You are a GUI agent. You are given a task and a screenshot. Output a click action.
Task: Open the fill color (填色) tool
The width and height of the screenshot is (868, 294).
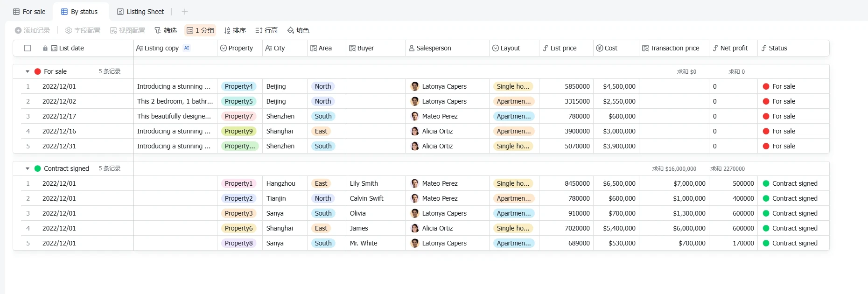coord(298,30)
